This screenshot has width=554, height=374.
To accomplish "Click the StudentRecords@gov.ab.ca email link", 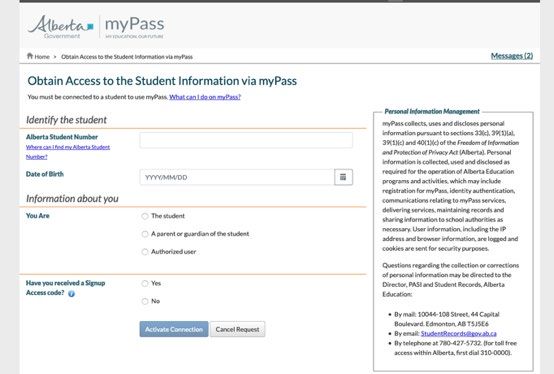I will click(x=459, y=333).
